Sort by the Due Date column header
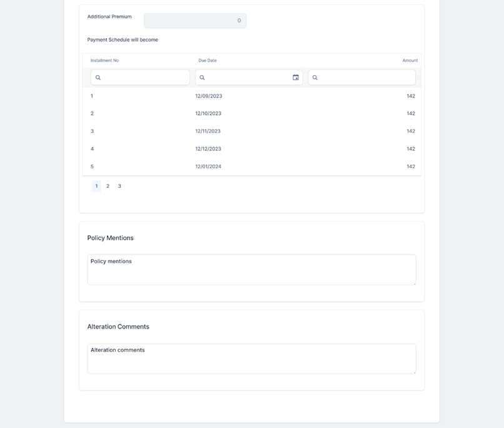Screen dimensions: 504x428 (208, 61)
